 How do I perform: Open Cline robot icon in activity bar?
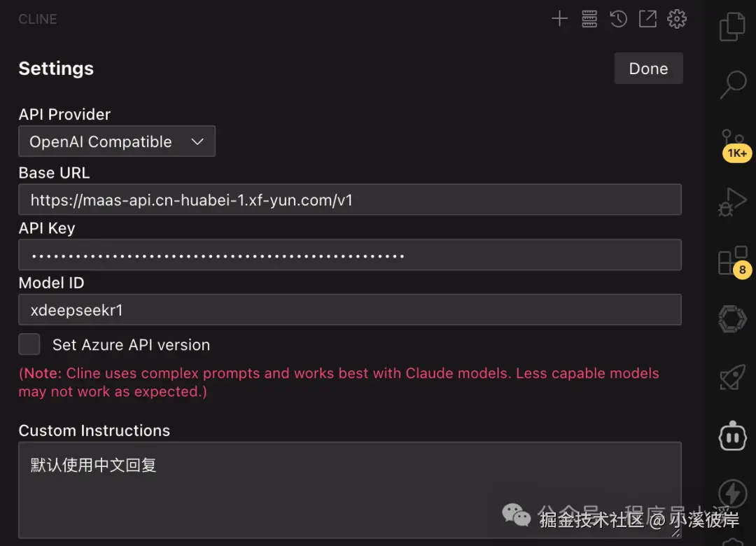pos(732,435)
